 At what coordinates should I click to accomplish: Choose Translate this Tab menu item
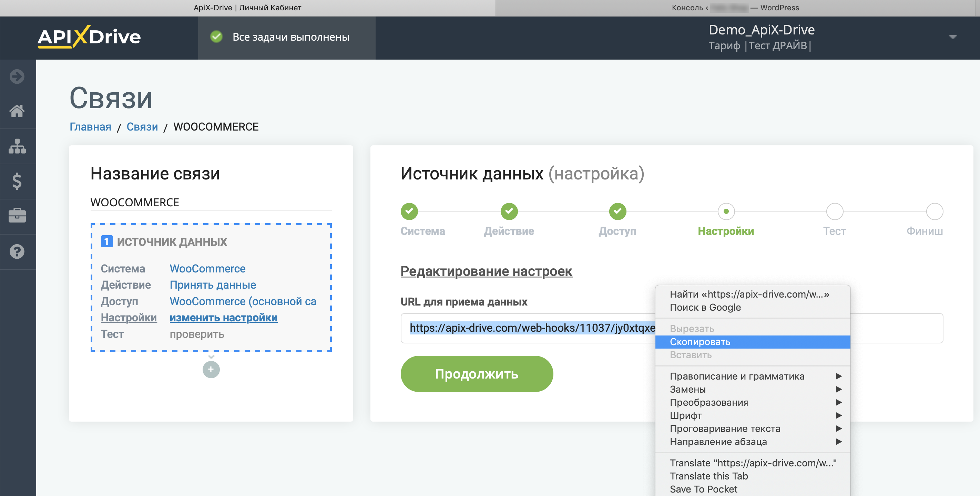click(x=753, y=476)
